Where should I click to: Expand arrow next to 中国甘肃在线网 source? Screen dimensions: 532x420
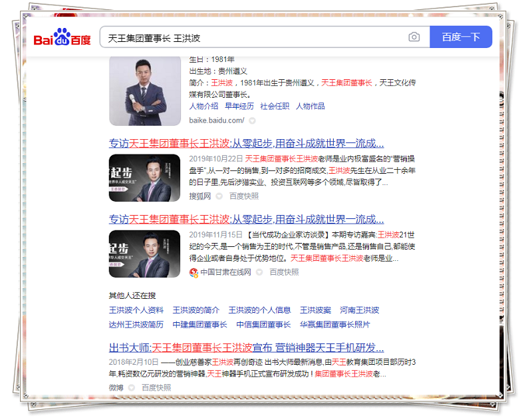pos(260,272)
